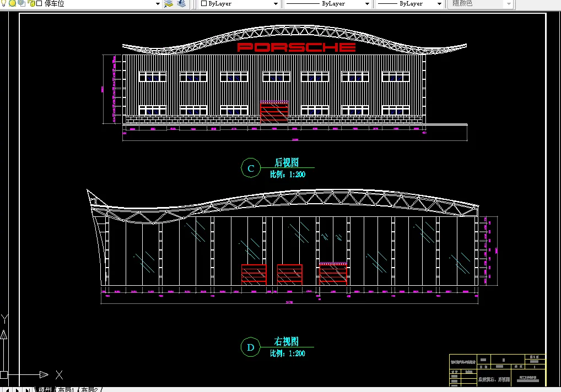Screen dimensions: 561x392
Task: Switch to the 模型 tab
Action: [45, 389]
